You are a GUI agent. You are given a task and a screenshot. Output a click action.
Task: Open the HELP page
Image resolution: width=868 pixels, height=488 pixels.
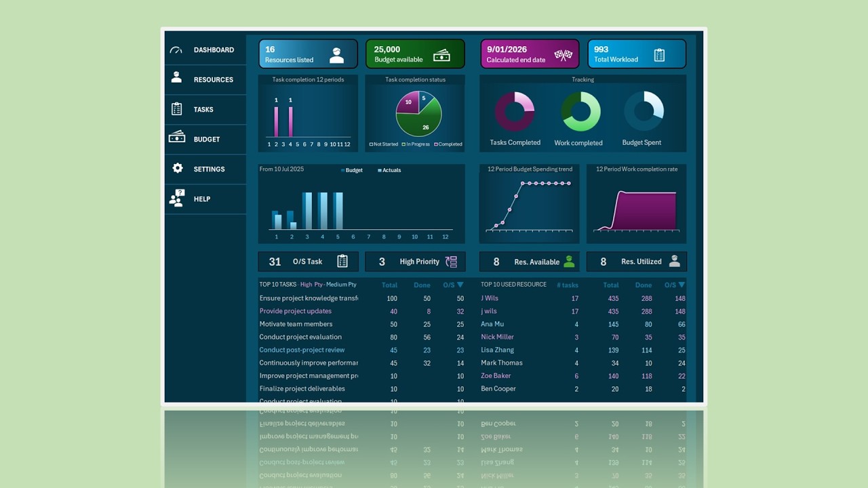202,199
